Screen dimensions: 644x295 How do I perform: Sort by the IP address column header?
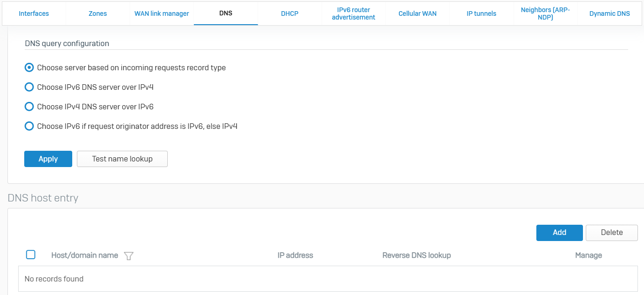coord(295,255)
